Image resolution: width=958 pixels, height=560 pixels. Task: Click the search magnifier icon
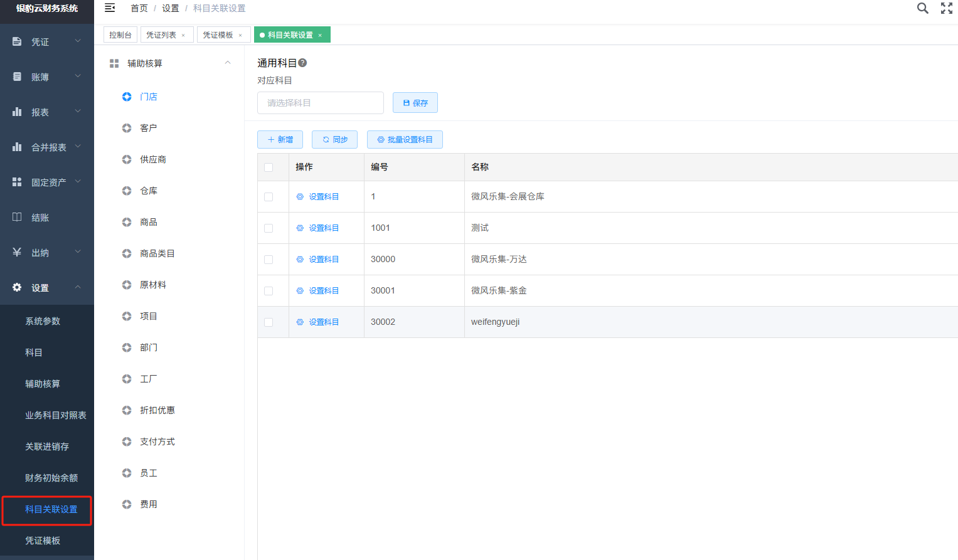pyautogui.click(x=922, y=8)
